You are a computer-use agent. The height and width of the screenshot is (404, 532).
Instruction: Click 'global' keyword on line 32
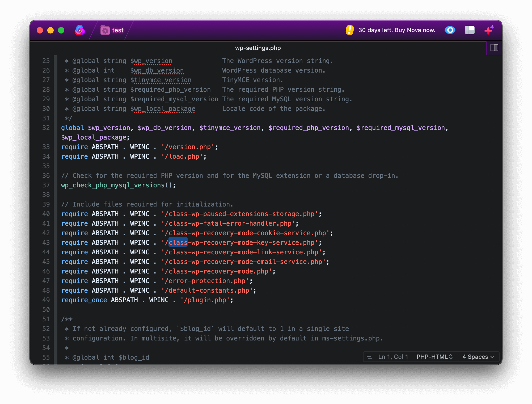click(73, 128)
